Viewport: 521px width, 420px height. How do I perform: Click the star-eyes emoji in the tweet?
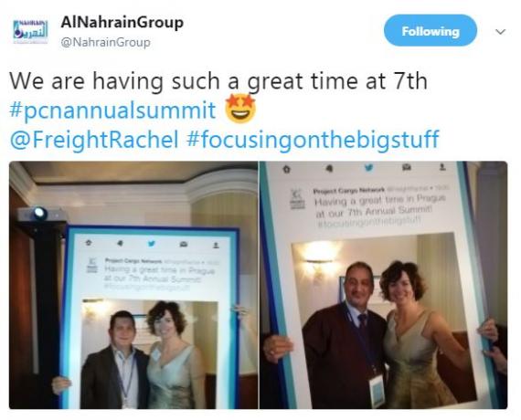coord(240,109)
